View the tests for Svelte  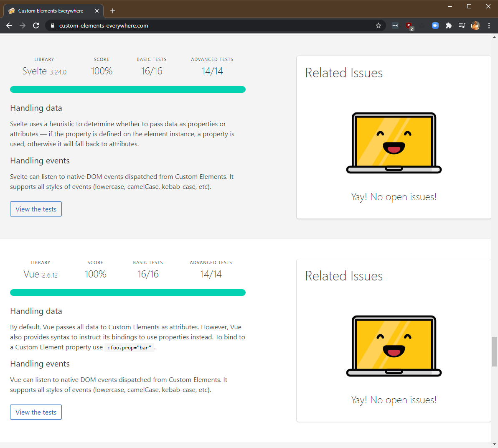tap(36, 209)
